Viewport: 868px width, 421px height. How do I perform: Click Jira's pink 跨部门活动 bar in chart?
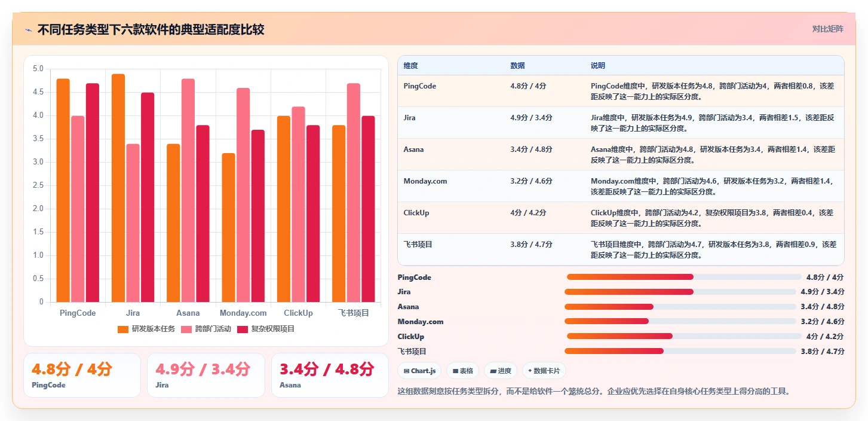tap(133, 223)
